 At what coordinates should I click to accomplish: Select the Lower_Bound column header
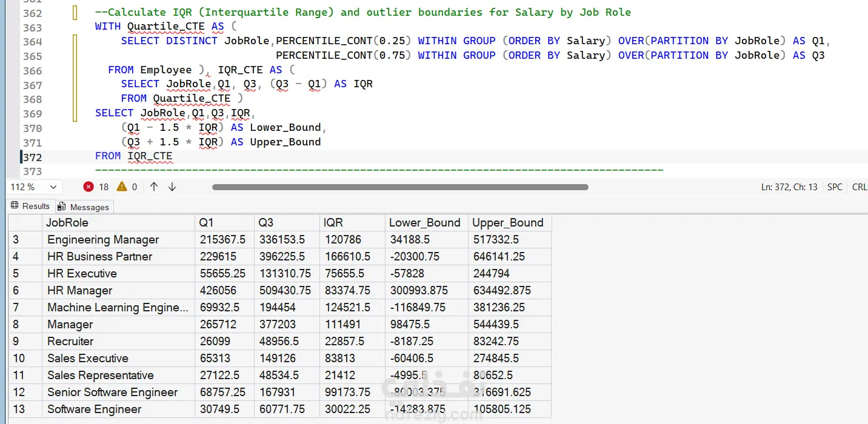tap(427, 222)
